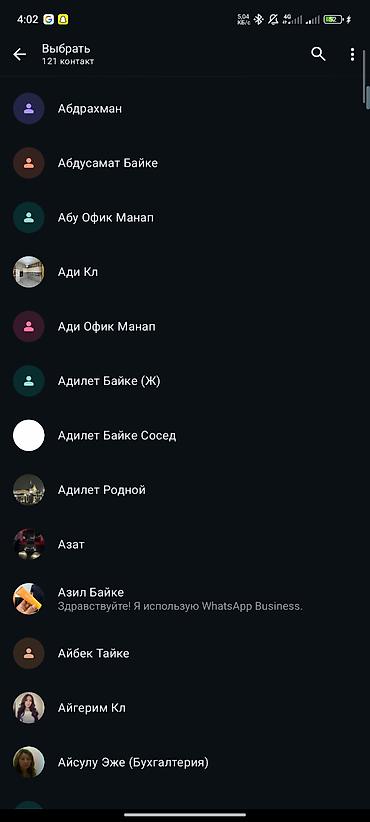
Task: Tap Ади Офик Манап's pink avatar icon
Action: click(28, 327)
